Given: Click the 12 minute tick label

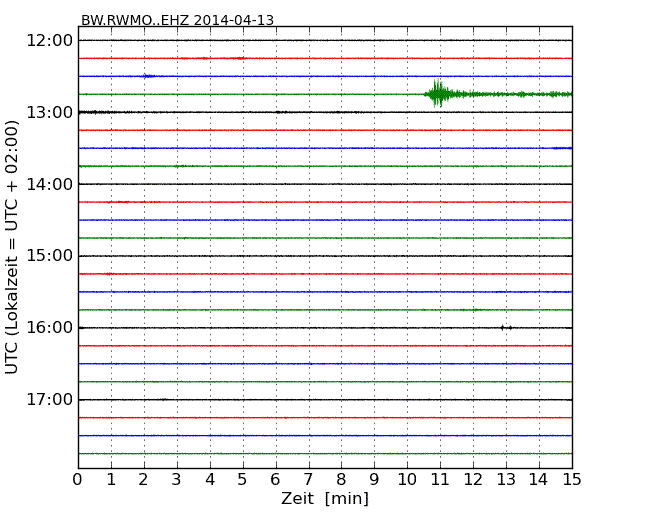Looking at the screenshot, I should coord(473,480).
